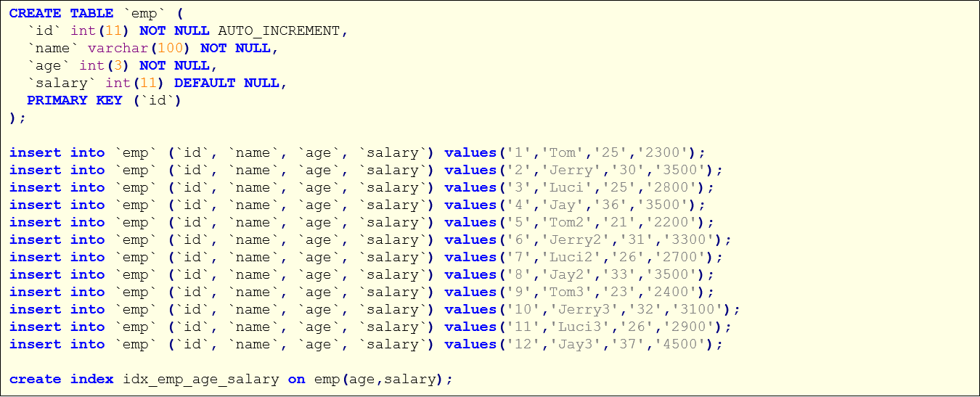Click the PRIMARY KEY keyword
The image size is (980, 397).
[75, 100]
